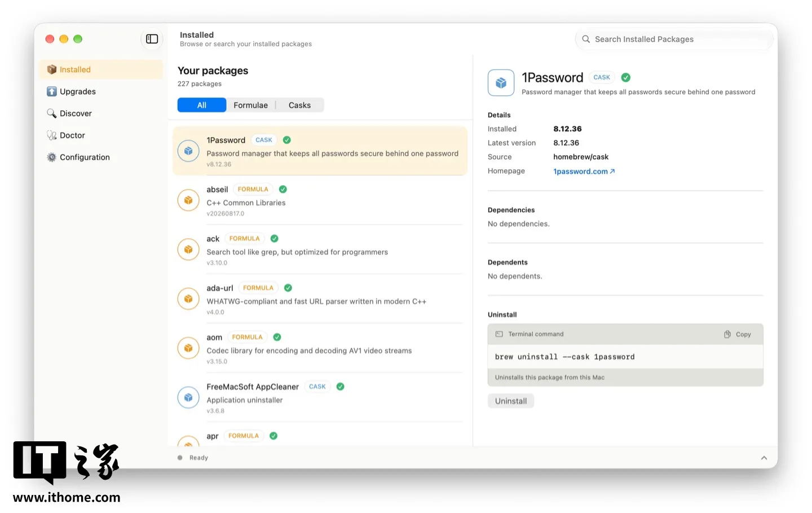
Task: Select the apr package name
Action: point(213,436)
